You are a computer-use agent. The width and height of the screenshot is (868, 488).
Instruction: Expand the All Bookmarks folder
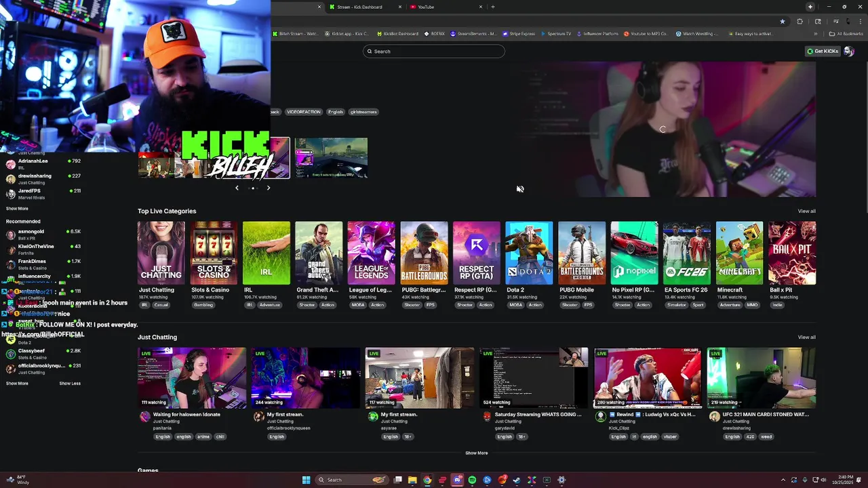[847, 34]
